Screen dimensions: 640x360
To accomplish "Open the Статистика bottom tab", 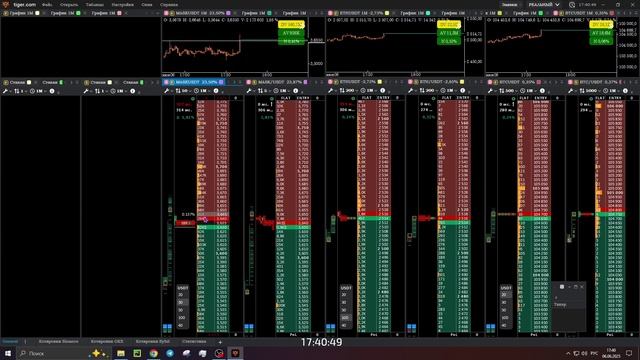I will 194,341.
